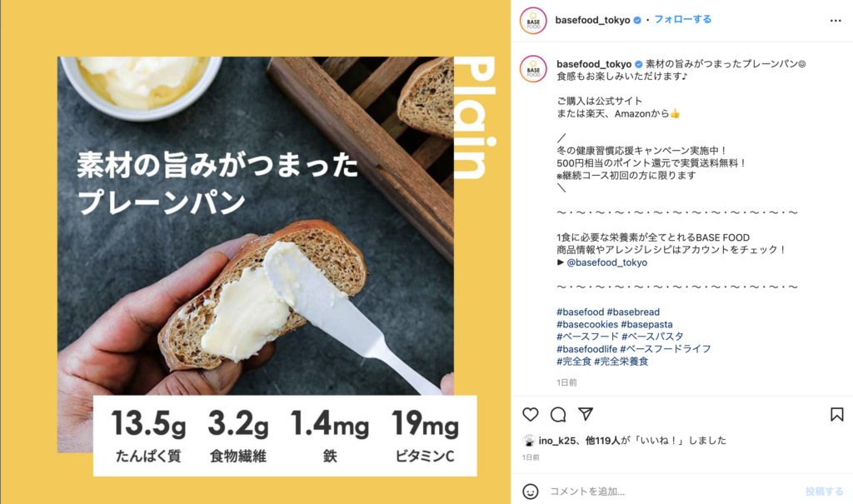Image resolution: width=853 pixels, height=504 pixels.
Task: Open the #basefood hashtag
Action: 580,312
